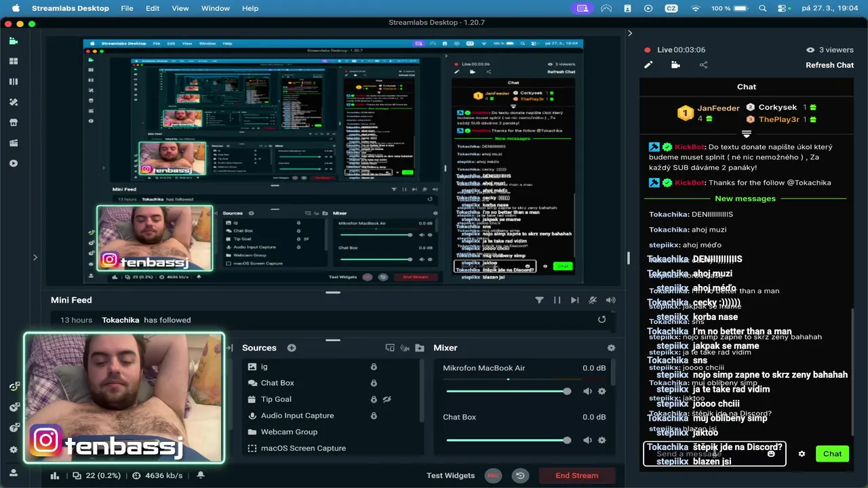The height and width of the screenshot is (488, 868).
Task: Open the Highlighter clapperboard icon in sidebar
Action: 14,143
